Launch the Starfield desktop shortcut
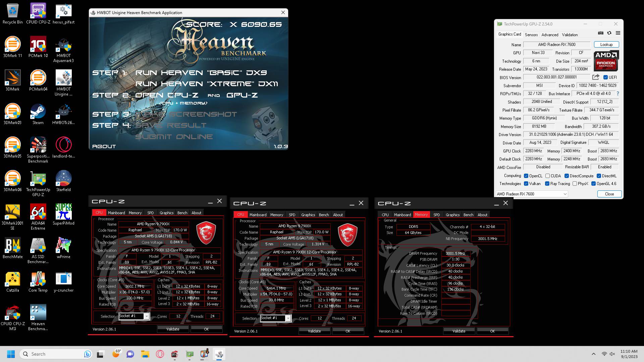Screen dimensions: 644x362 (x=63, y=181)
